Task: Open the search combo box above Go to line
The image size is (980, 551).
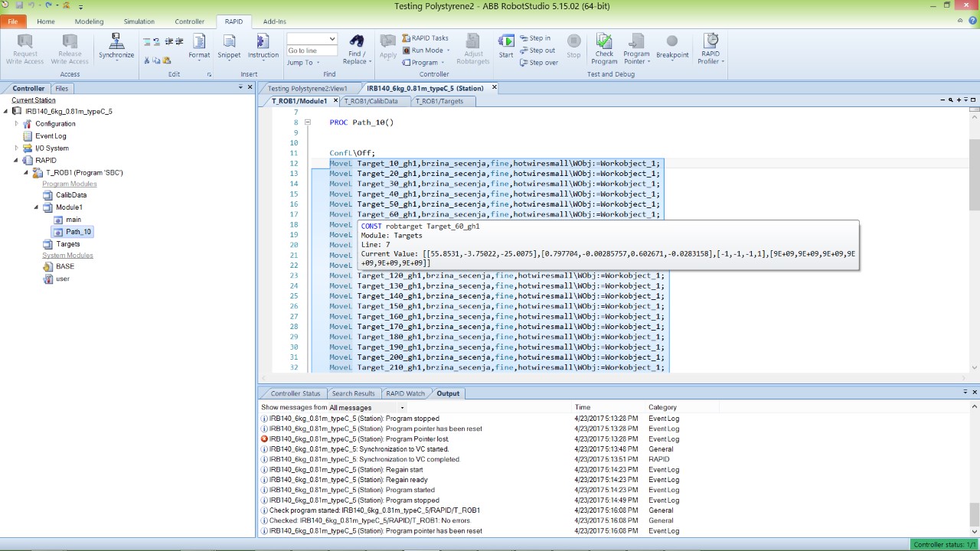Action: click(x=312, y=38)
